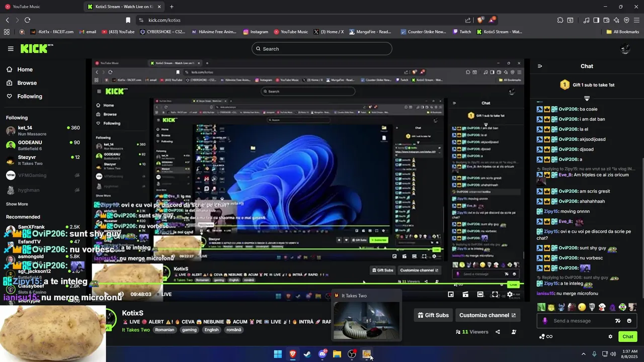Go to Home in Kick sidebar

tap(19, 69)
